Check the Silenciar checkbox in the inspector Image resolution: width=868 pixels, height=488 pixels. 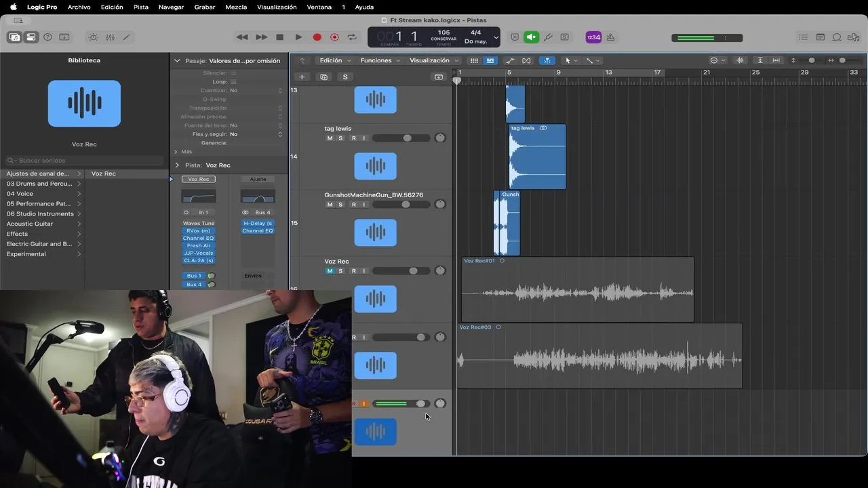pyautogui.click(x=233, y=73)
